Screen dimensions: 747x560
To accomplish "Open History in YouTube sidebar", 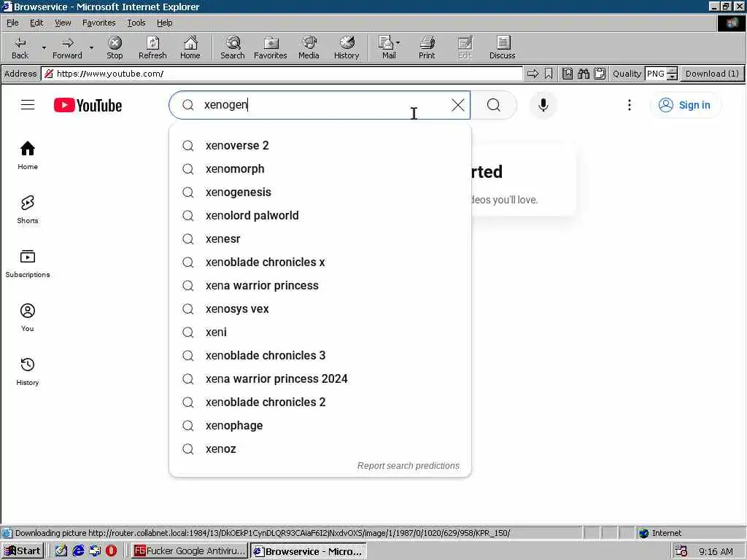I will click(28, 371).
